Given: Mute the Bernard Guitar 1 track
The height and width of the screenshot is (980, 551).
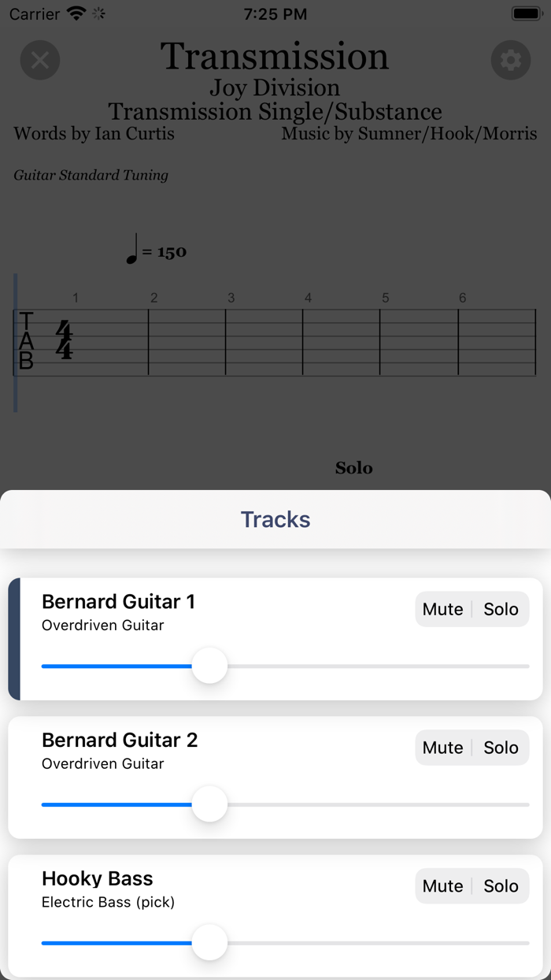Looking at the screenshot, I should (x=442, y=609).
